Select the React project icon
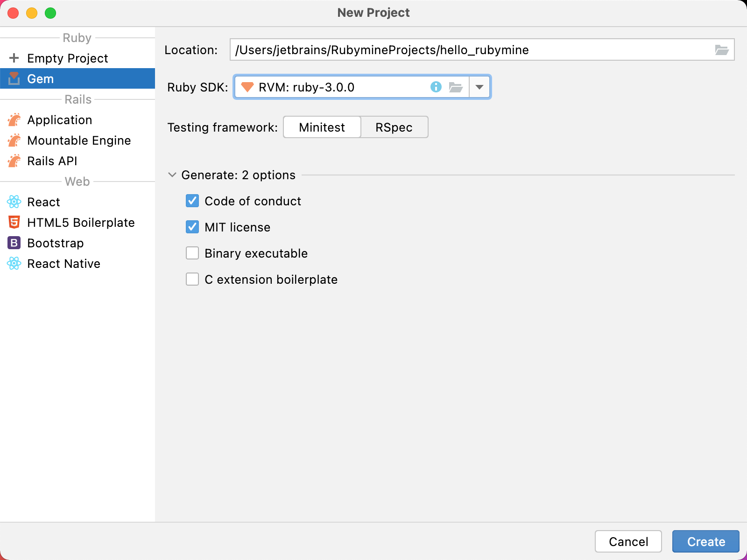Image resolution: width=747 pixels, height=560 pixels. (14, 202)
